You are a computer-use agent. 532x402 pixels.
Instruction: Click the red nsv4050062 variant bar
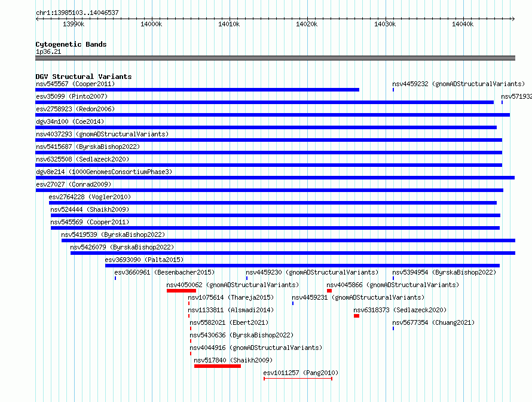point(181,291)
